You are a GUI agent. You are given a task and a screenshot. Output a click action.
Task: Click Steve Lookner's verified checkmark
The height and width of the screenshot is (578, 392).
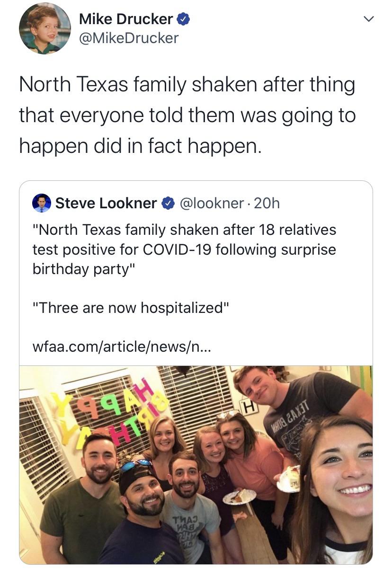(167, 203)
